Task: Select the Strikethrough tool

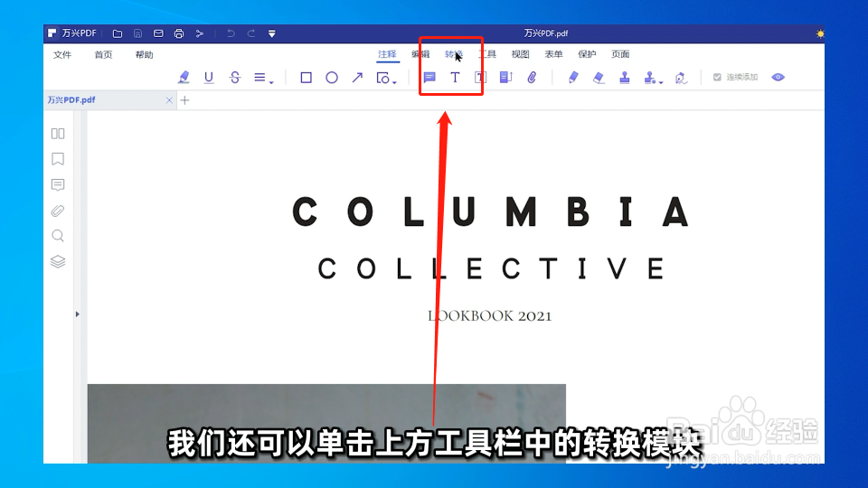Action: click(x=235, y=78)
